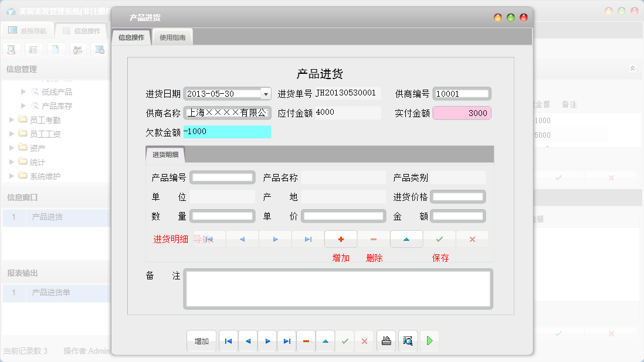Click the red X cancel icon beside 保存
The width and height of the screenshot is (644, 362).
pyautogui.click(x=472, y=239)
